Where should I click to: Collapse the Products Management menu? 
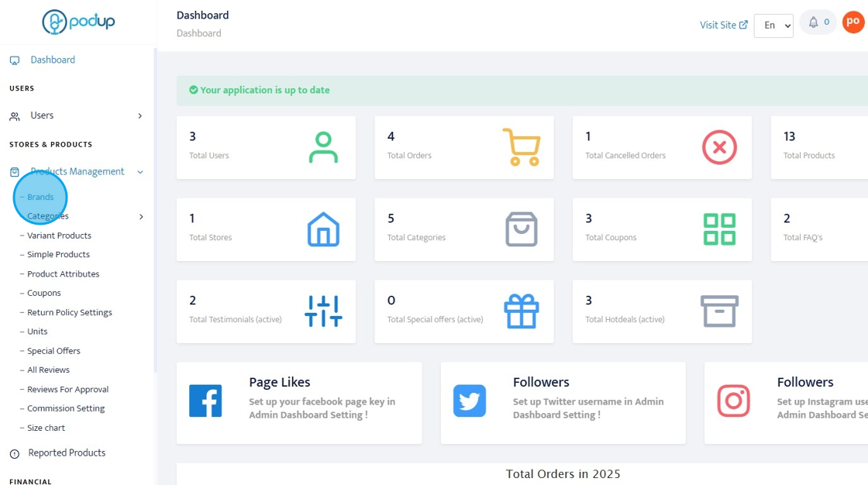click(x=140, y=172)
